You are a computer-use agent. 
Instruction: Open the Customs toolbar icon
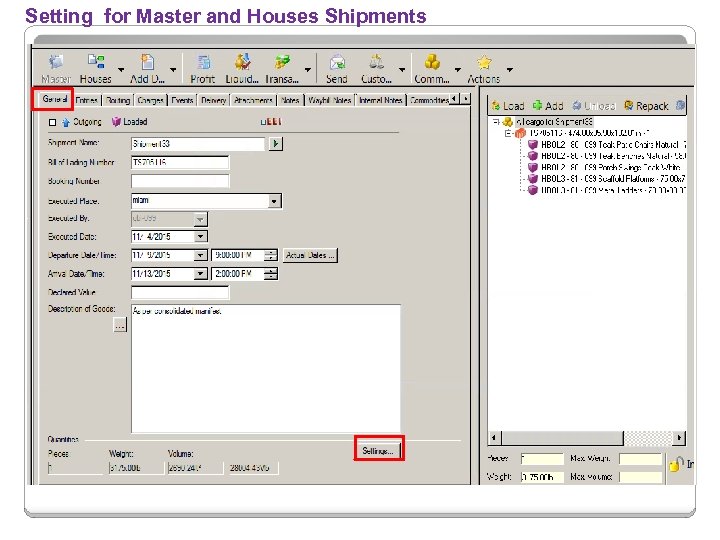point(377,62)
